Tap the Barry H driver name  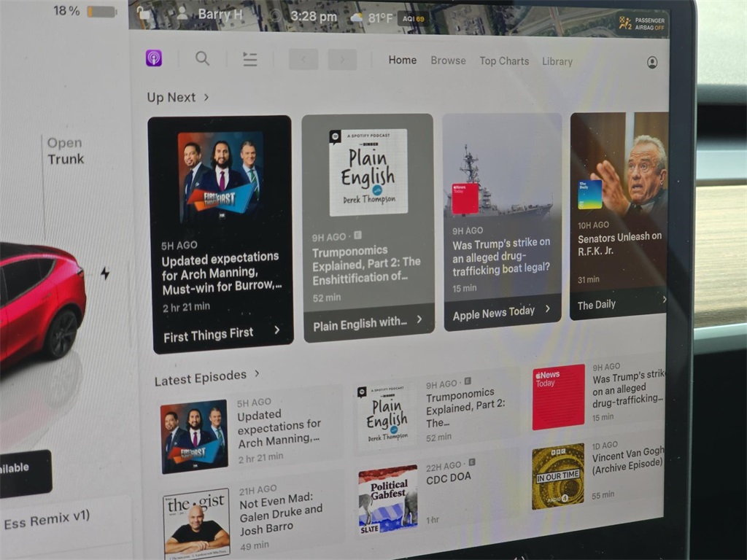(x=220, y=15)
